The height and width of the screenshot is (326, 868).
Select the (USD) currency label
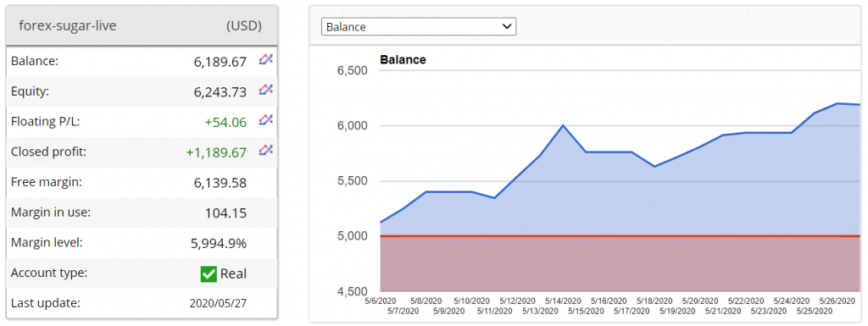[244, 26]
